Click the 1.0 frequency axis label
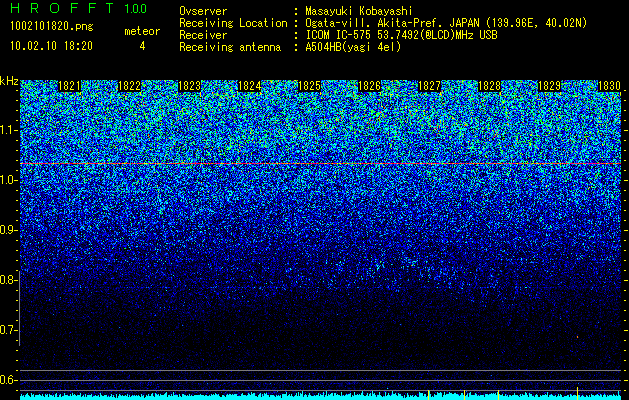The width and height of the screenshot is (629, 400). pos(8,180)
